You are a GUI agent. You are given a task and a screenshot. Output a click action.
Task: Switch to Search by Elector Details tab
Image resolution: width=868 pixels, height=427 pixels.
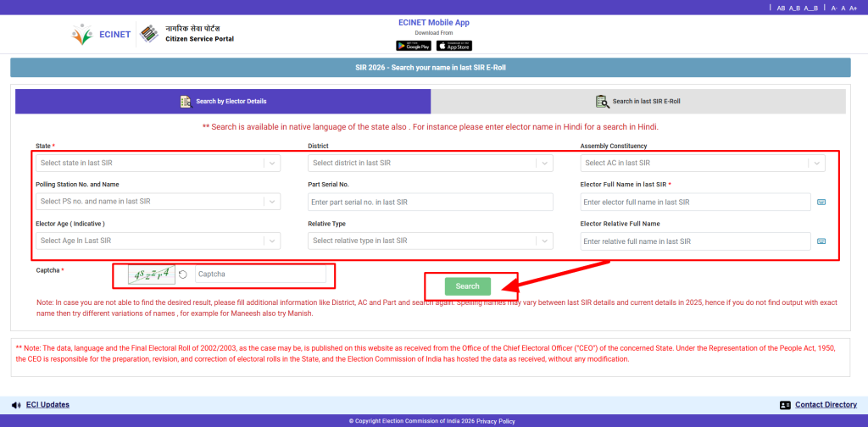[223, 101]
